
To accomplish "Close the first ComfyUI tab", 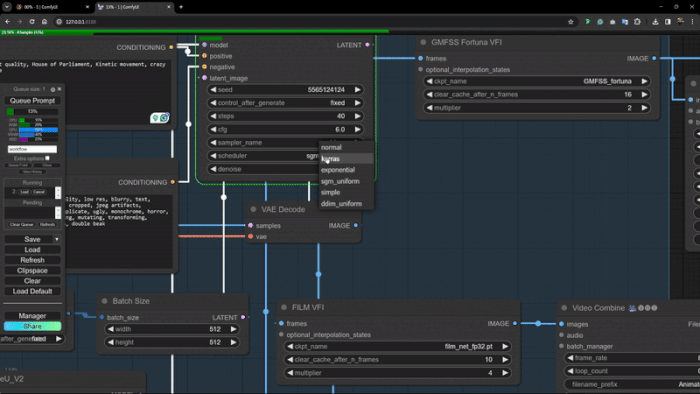I will coord(87,7).
